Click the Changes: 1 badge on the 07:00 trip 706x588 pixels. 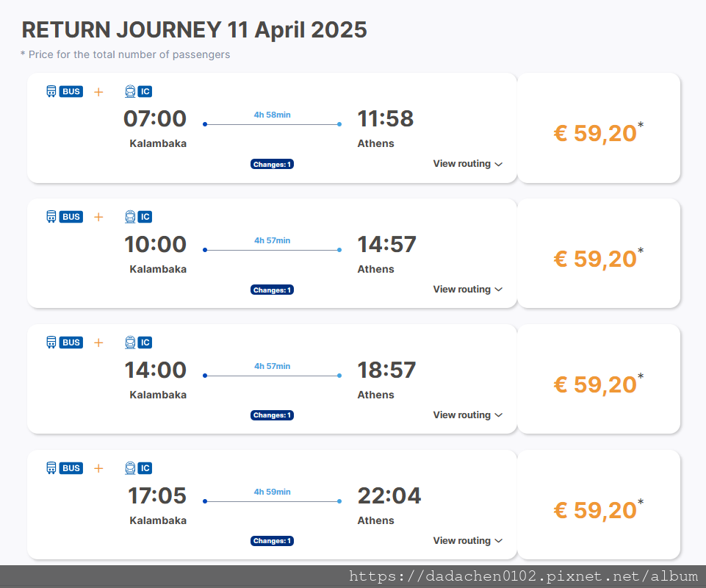coord(272,164)
